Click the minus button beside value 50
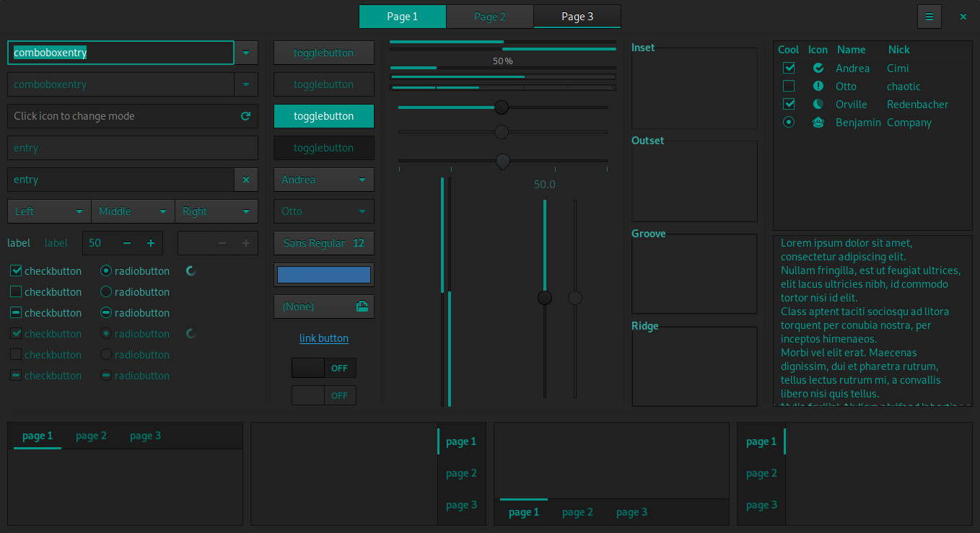 tap(127, 243)
